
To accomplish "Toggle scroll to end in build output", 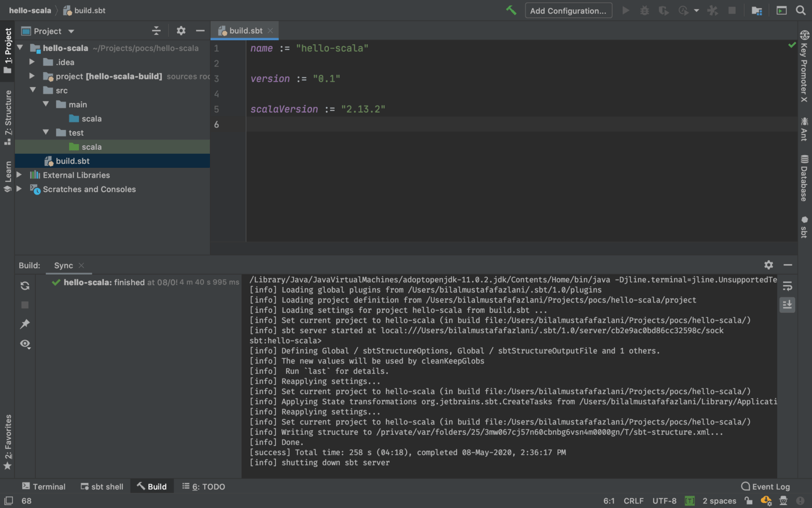I will [x=787, y=305].
